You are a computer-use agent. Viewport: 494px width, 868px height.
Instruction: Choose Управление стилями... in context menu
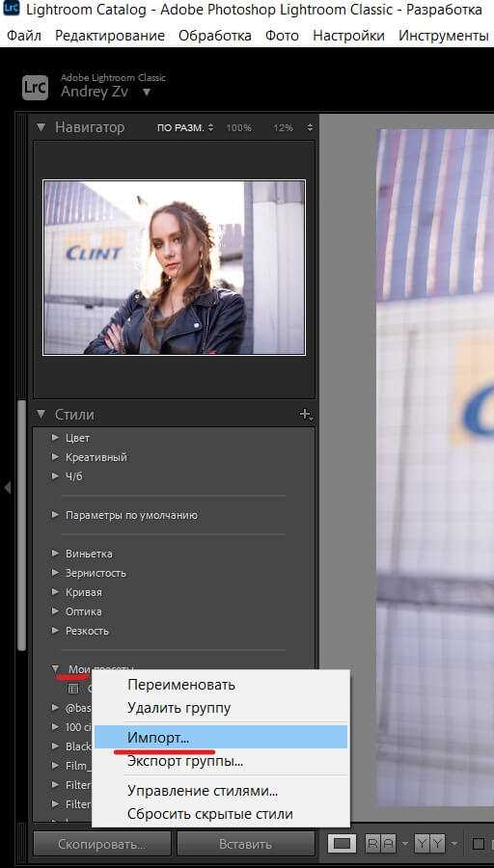pyautogui.click(x=221, y=791)
